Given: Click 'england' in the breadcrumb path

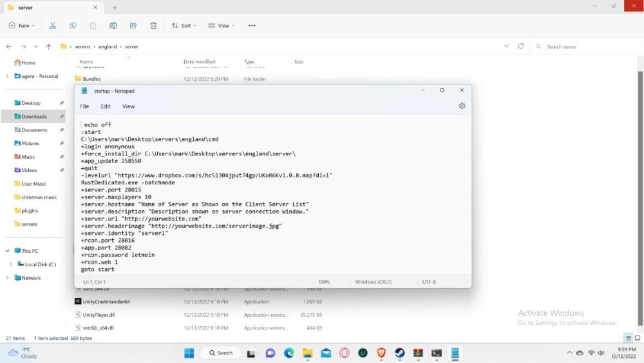Looking at the screenshot, I should coord(108,46).
